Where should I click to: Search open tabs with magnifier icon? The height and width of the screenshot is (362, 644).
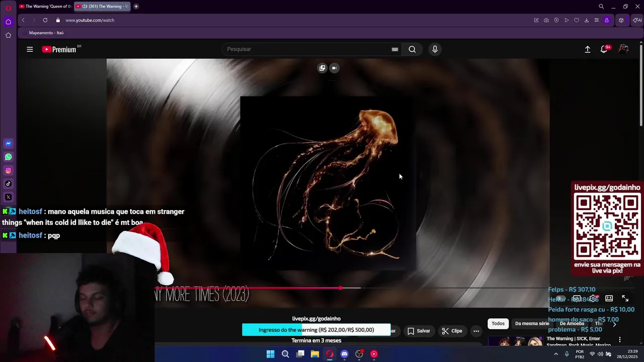point(601,7)
